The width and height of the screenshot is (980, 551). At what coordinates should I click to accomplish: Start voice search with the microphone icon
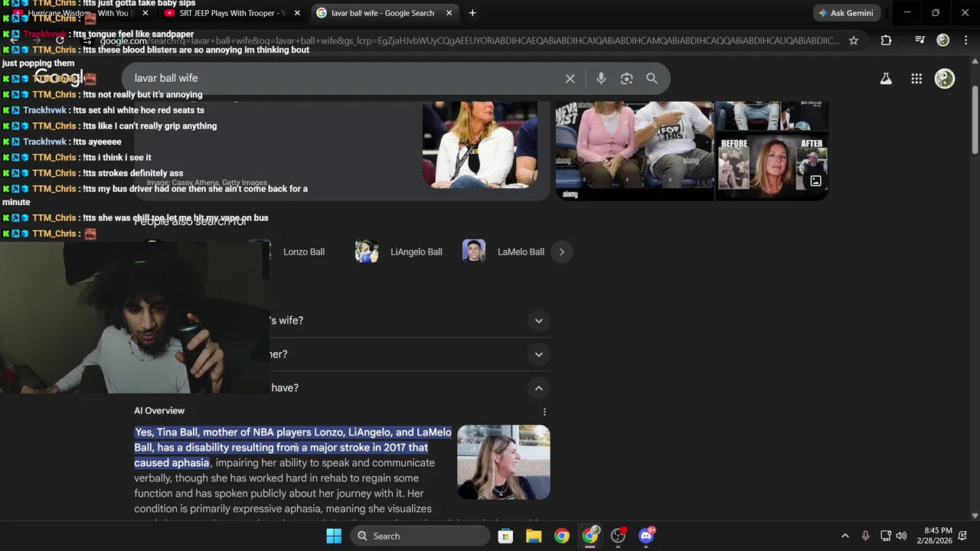[x=601, y=78]
